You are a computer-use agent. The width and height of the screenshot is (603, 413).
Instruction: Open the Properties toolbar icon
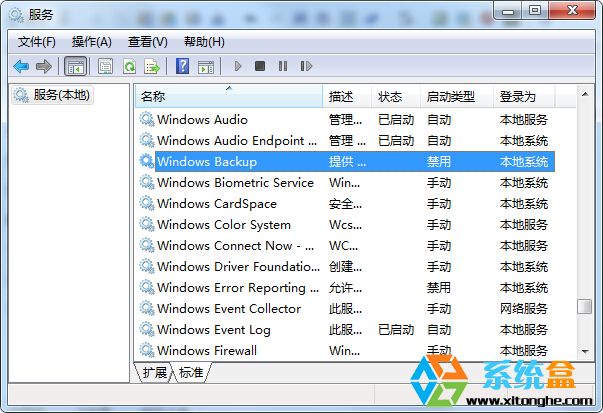pyautogui.click(x=105, y=66)
